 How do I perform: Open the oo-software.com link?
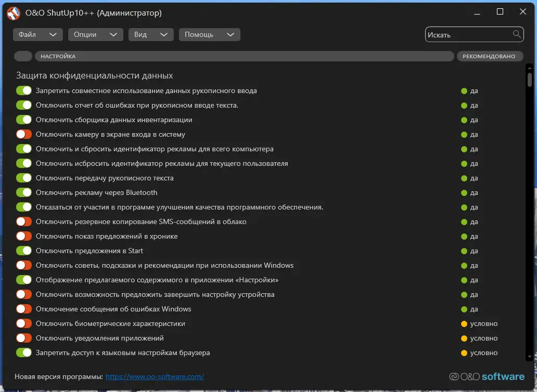(155, 376)
